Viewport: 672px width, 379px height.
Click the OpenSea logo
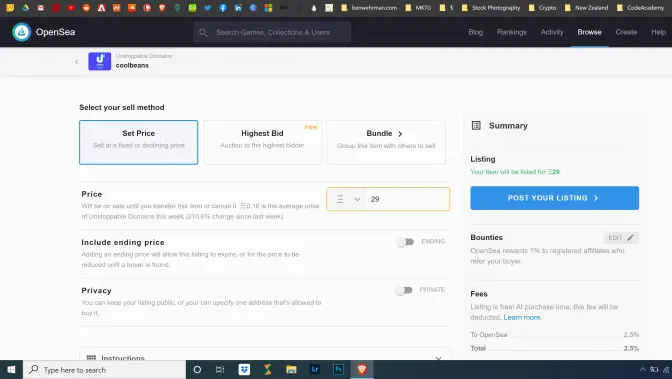click(21, 32)
